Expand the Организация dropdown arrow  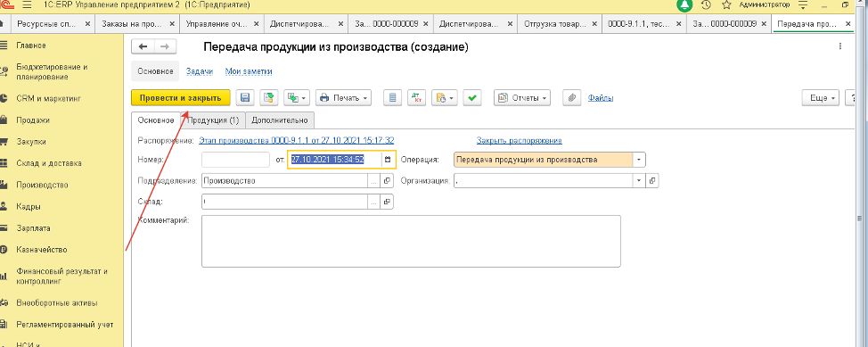click(640, 181)
